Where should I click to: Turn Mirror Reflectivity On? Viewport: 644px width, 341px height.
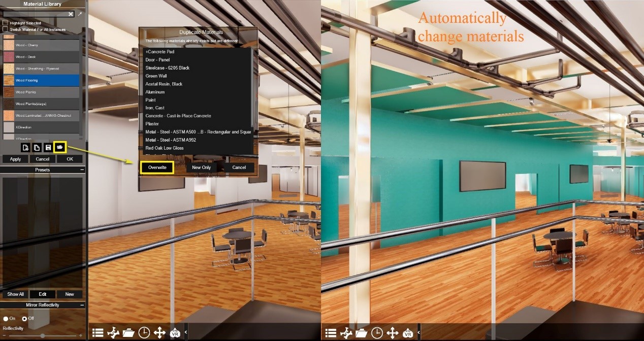(x=6, y=319)
